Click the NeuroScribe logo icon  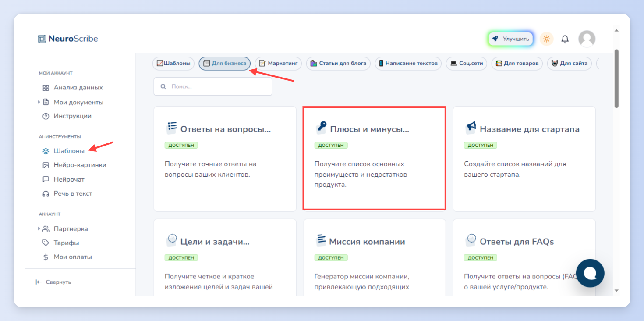[42, 39]
